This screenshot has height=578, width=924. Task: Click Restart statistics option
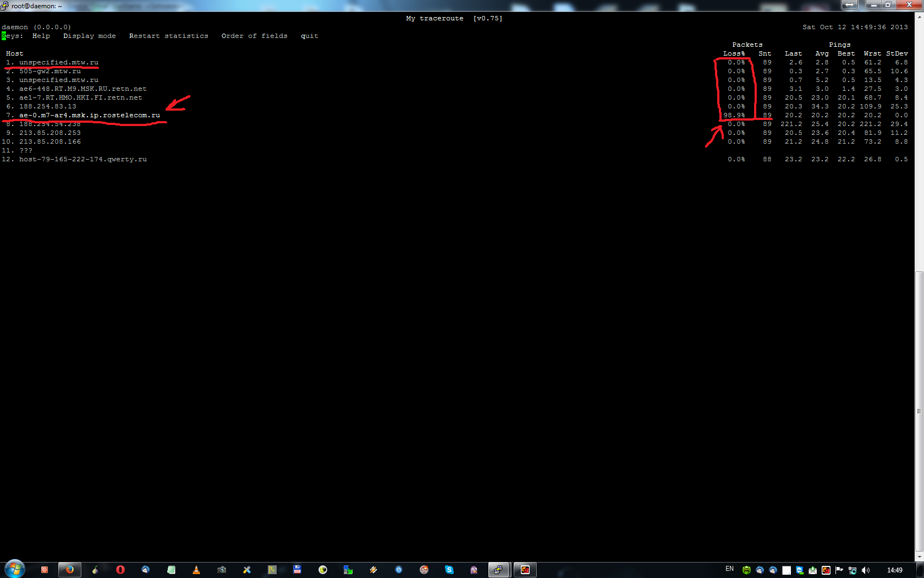coord(168,36)
